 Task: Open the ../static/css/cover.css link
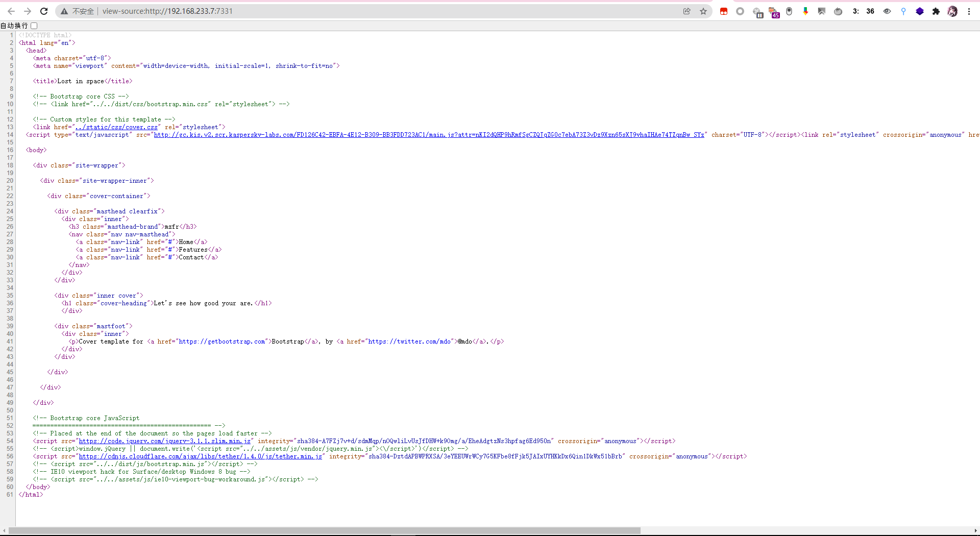(x=116, y=127)
